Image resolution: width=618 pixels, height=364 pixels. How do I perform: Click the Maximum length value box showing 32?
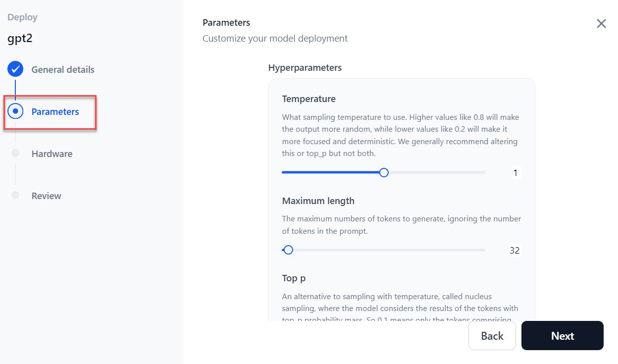click(x=515, y=251)
